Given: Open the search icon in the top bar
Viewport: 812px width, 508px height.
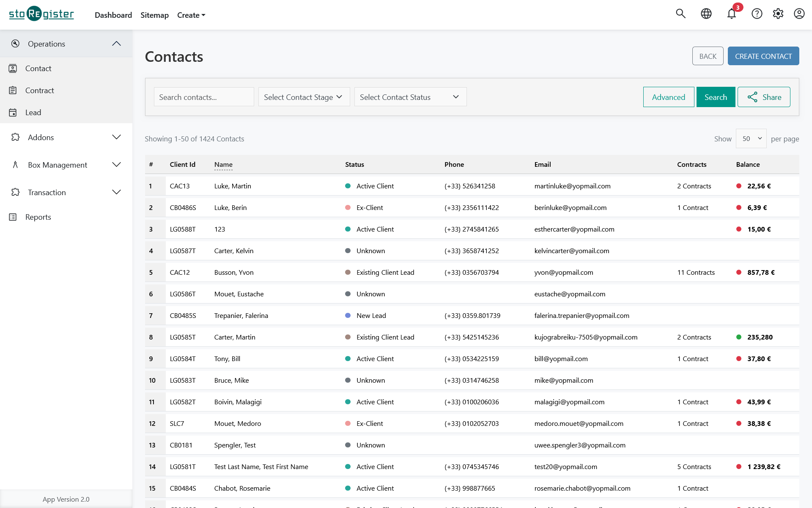Looking at the screenshot, I should [x=681, y=14].
